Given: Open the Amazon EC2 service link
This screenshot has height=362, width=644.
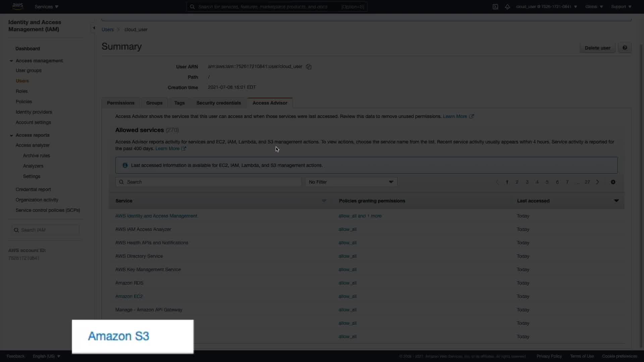Looking at the screenshot, I should [x=129, y=296].
